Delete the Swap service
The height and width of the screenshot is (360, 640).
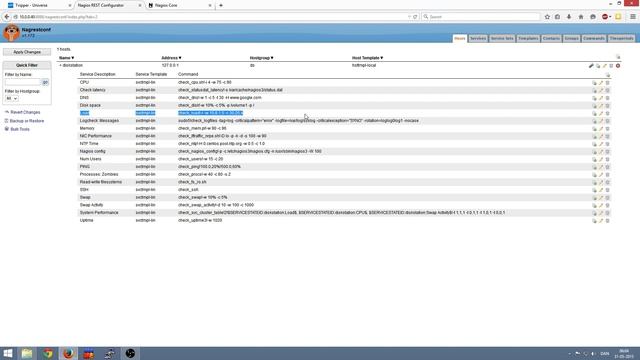(607, 198)
